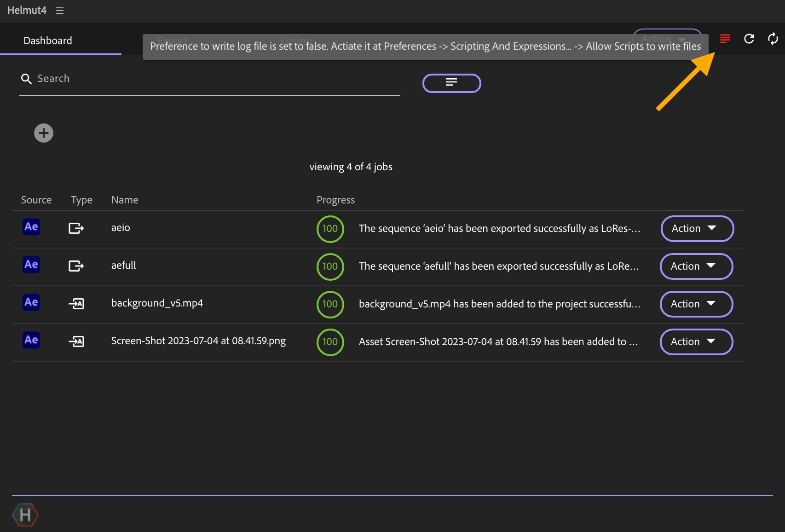Viewport: 785px width, 532px height.
Task: Click the refresh arrow icon
Action: click(749, 39)
